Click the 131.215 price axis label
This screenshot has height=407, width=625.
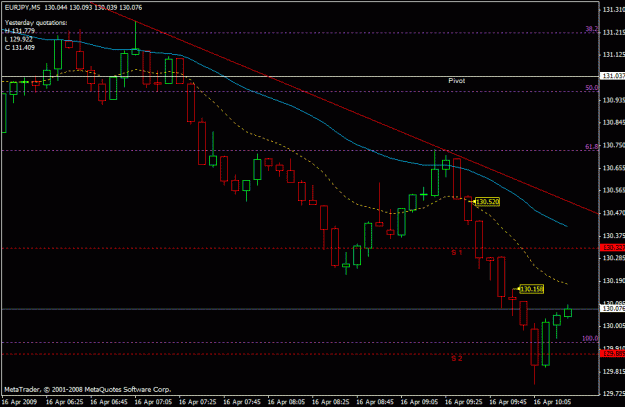(x=613, y=32)
